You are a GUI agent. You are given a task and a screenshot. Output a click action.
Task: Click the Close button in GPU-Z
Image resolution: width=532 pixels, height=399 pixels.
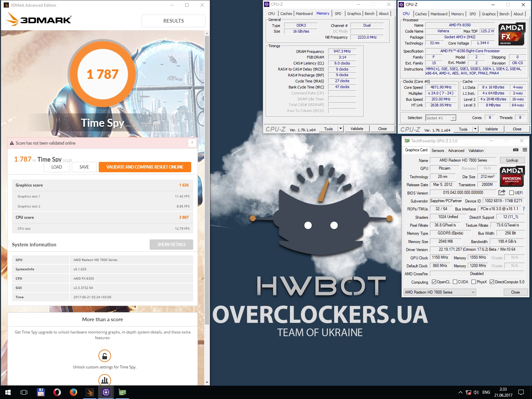coord(515,292)
